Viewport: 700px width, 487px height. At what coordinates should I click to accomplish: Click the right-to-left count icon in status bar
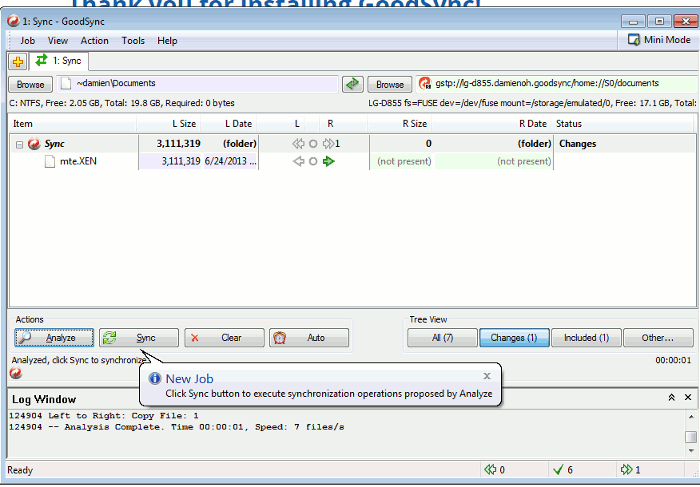(490, 470)
